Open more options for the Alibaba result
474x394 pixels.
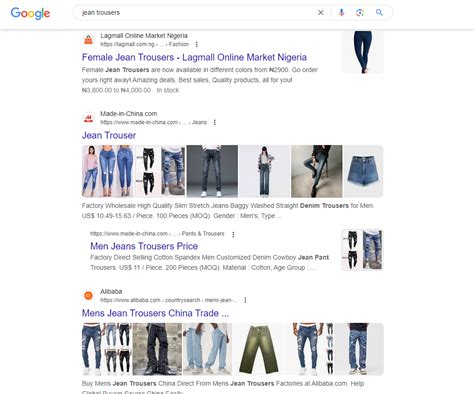245,300
